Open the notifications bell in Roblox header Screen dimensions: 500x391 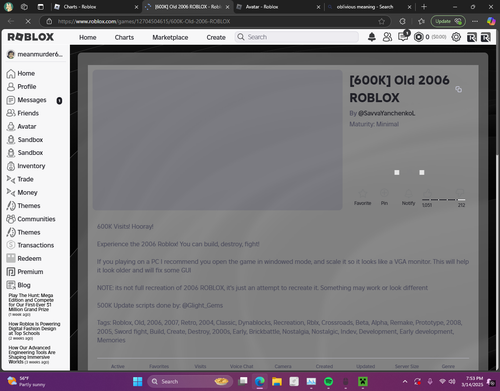(372, 37)
